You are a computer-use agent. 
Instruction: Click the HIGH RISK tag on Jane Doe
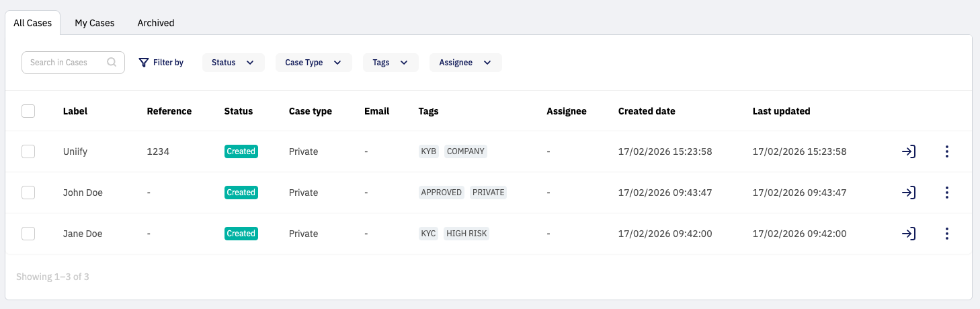click(466, 234)
